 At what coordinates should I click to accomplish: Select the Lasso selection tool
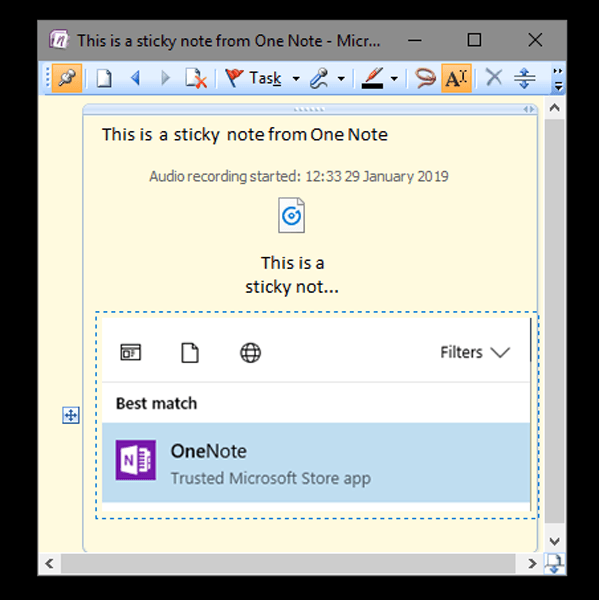coord(424,78)
